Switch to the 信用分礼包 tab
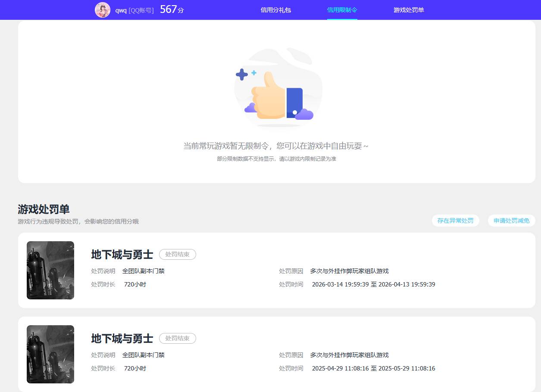 pyautogui.click(x=276, y=10)
